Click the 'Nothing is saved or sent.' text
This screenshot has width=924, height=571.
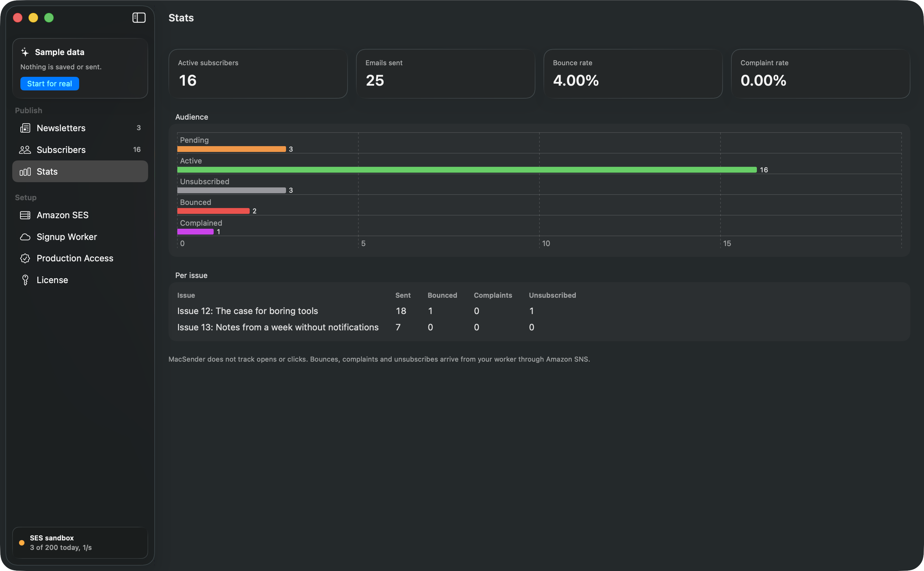coord(61,67)
